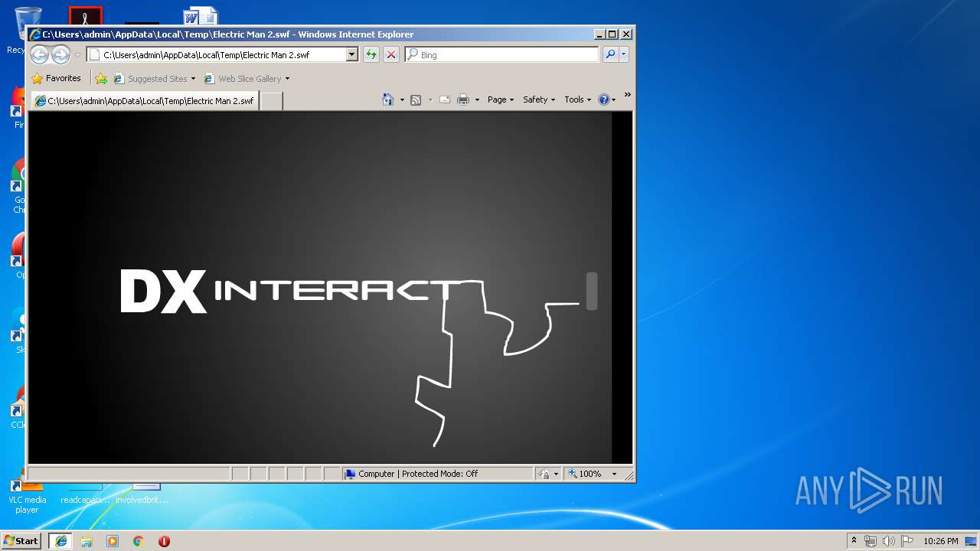The image size is (980, 551).
Task: Click the lock icon in status bar
Action: [x=544, y=474]
